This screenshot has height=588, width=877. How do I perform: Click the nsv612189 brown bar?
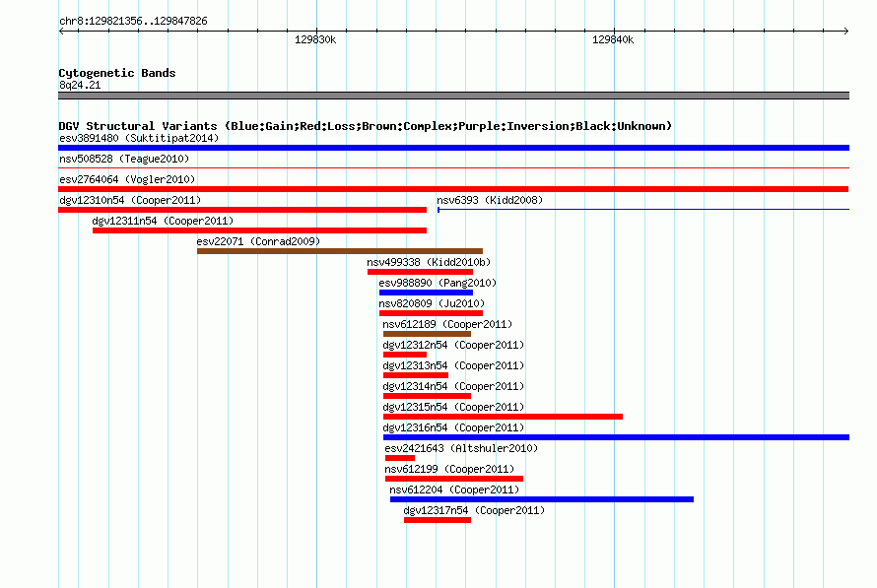(427, 334)
